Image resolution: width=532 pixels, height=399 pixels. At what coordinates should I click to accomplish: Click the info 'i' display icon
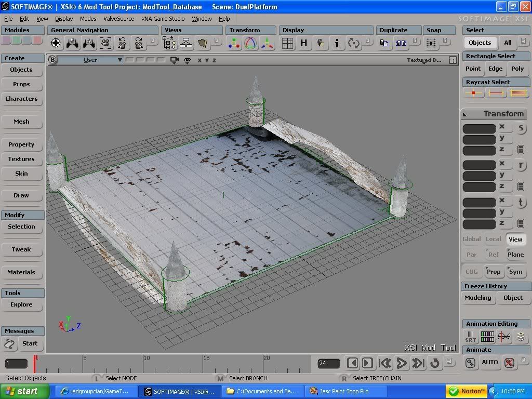pos(337,43)
